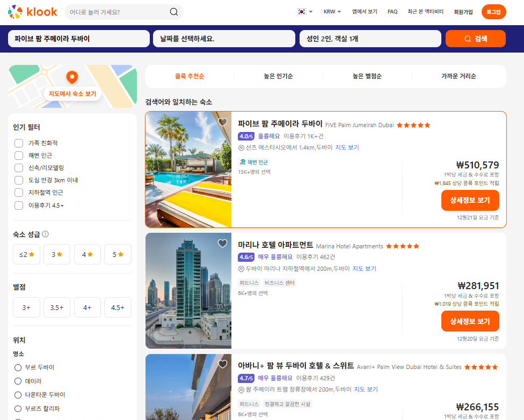Click the Klook logo

click(x=32, y=12)
